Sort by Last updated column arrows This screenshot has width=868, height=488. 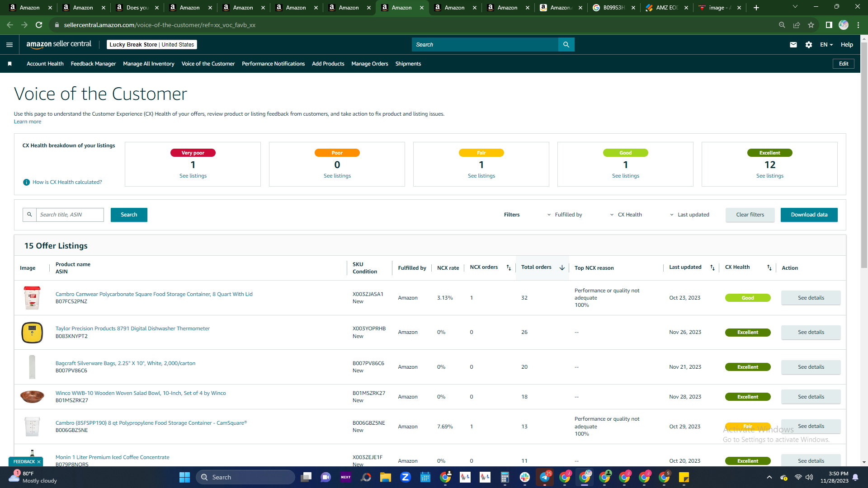pos(712,267)
